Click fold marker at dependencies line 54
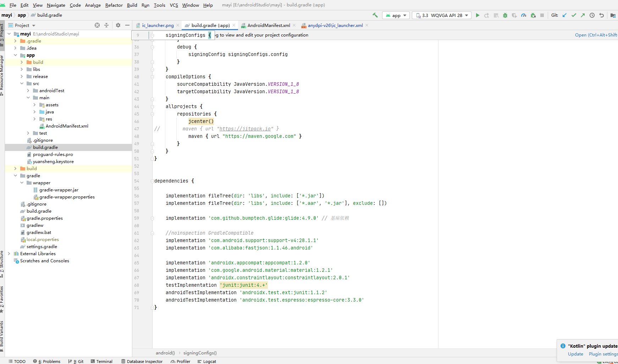Screen dimensions: 618x364 pyautogui.click(x=152, y=181)
